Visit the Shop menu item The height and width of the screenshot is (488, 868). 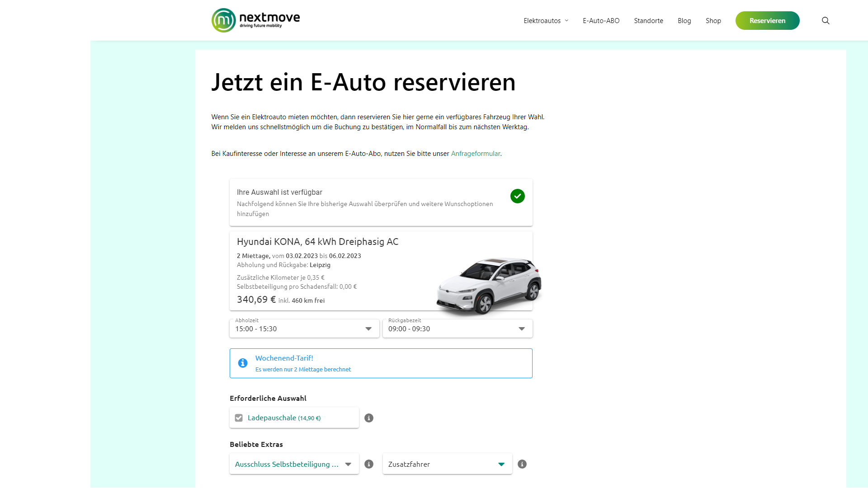coord(713,21)
